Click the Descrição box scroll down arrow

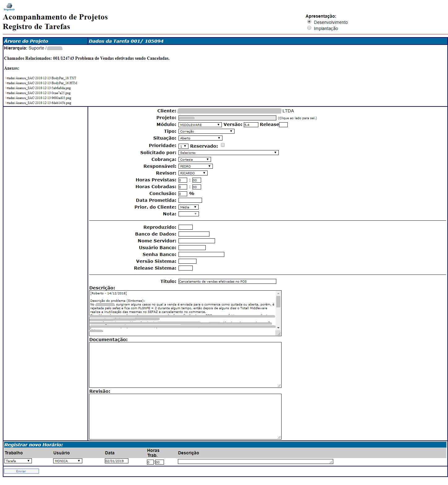[278, 328]
